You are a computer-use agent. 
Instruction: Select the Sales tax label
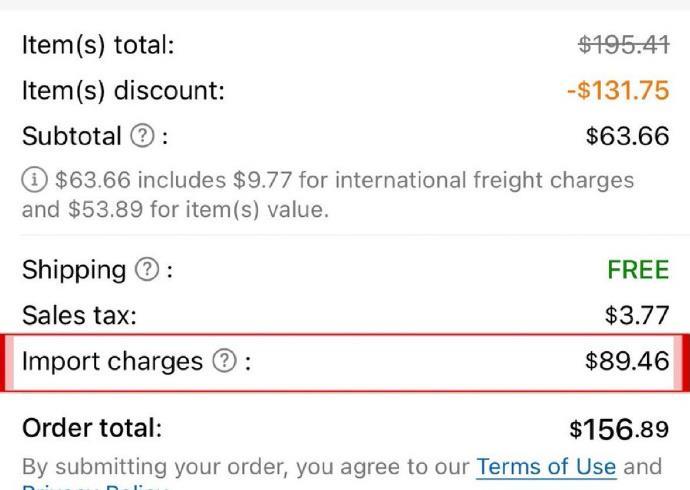pos(79,315)
